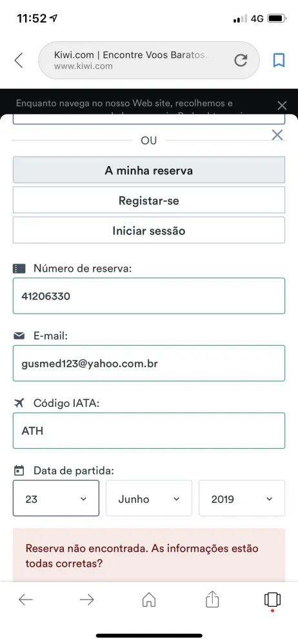
Task: Go forward using bottom right arrow
Action: coord(87,600)
